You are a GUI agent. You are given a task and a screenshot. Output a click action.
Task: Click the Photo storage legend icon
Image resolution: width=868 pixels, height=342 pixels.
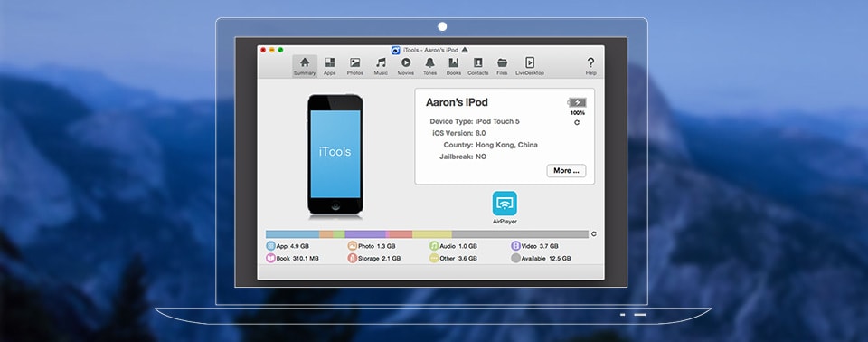coord(352,245)
